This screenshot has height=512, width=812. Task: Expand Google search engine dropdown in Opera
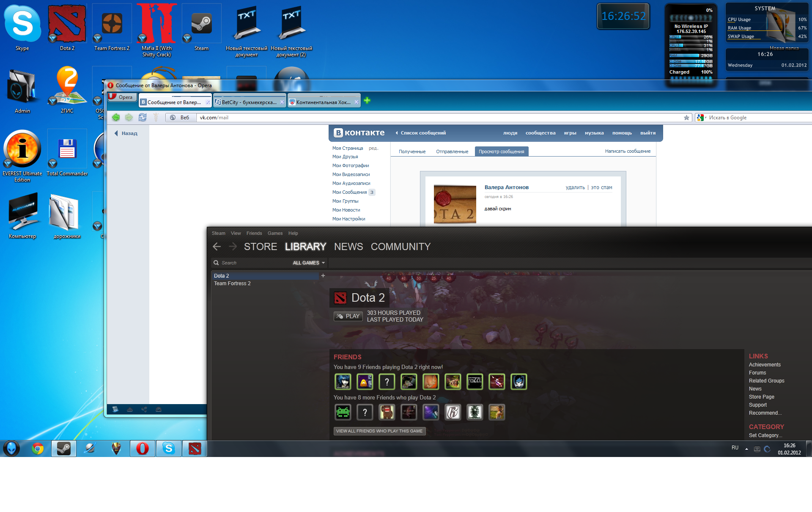702,118
